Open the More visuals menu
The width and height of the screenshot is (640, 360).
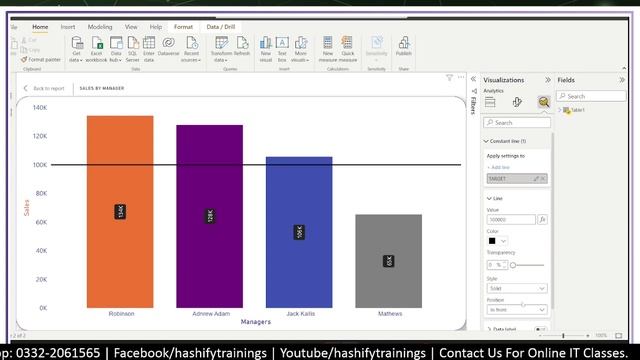(x=300, y=49)
